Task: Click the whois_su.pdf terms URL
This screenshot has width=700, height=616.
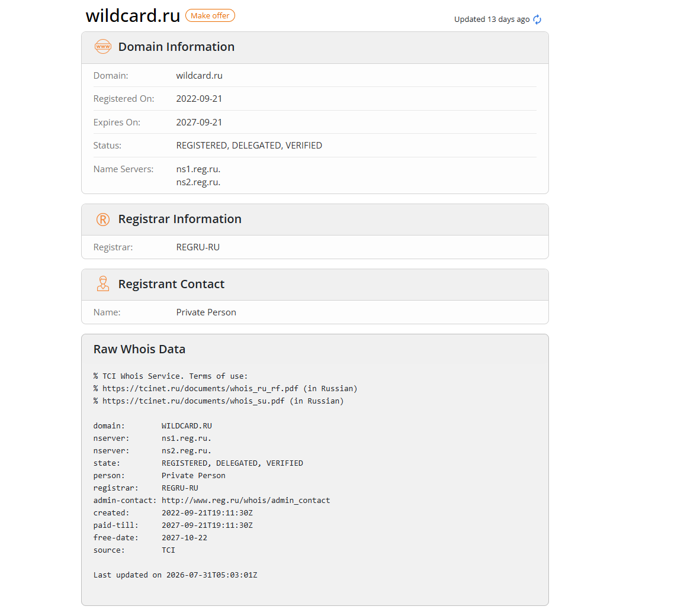Action: pyautogui.click(x=193, y=401)
